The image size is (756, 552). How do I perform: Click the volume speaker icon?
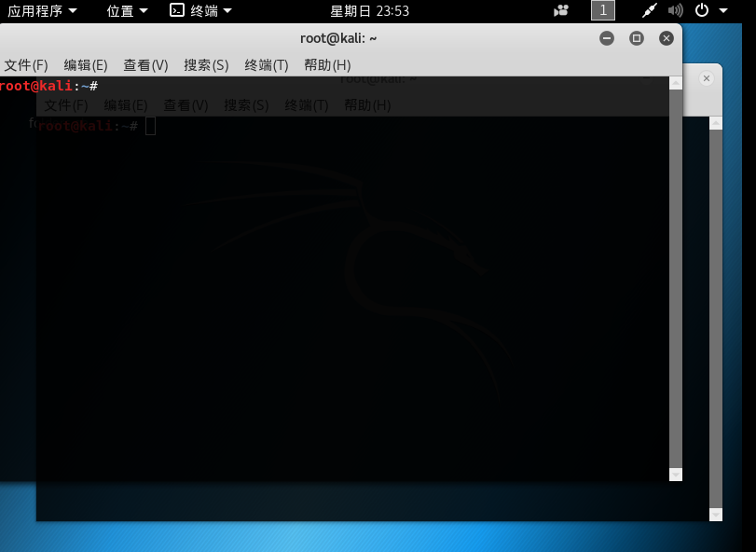(676, 10)
